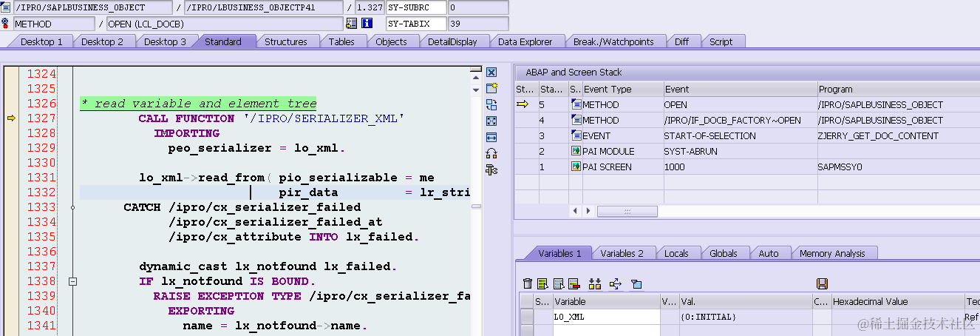The image size is (980, 336).
Task: Select the Auto variables tab
Action: coord(769,253)
